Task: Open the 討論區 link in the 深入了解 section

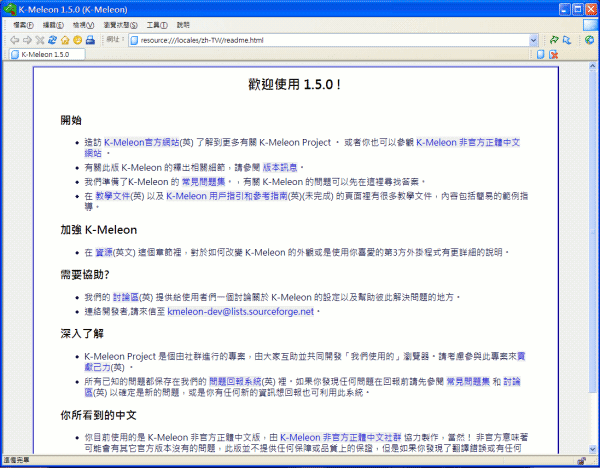Action: [x=512, y=381]
